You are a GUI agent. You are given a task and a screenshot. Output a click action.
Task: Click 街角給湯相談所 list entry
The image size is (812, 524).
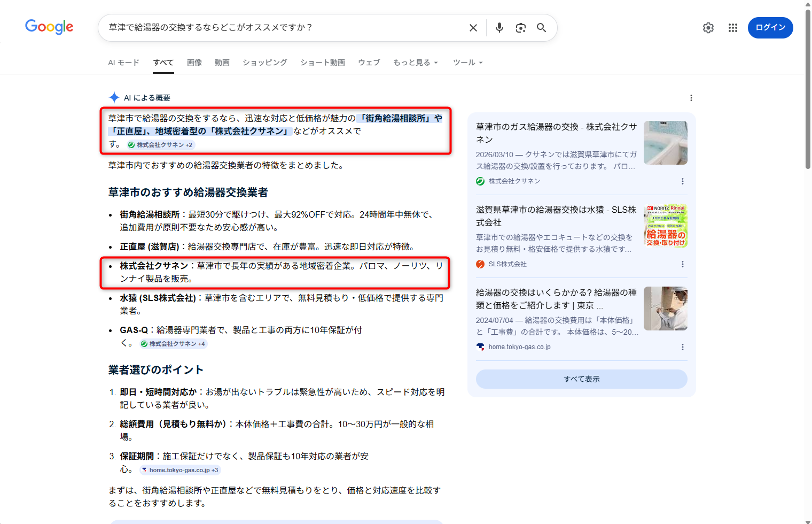pos(278,221)
